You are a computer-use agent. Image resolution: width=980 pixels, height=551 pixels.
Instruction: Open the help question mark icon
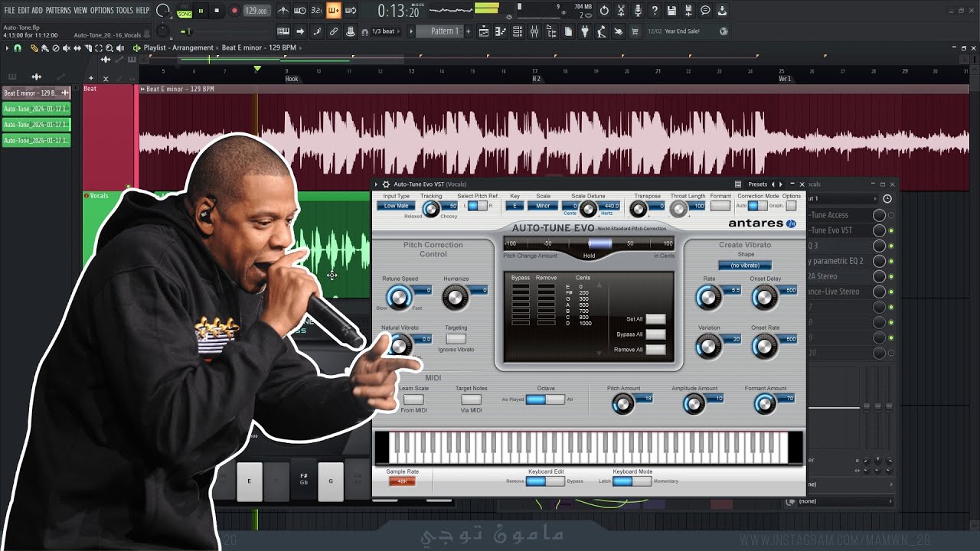coord(655,11)
